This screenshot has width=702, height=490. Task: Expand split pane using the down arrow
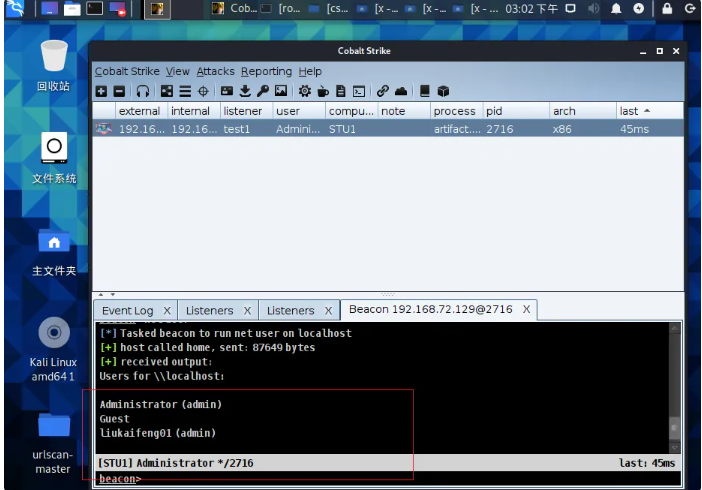(113, 295)
